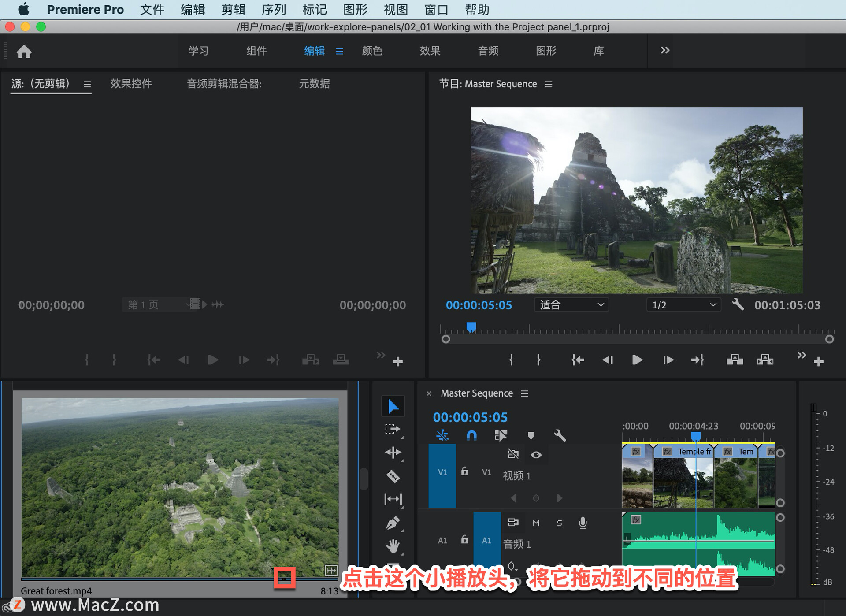The image size is (846, 616).
Task: Click the audio waveform badge on Great forest thumbnail
Action: click(331, 570)
